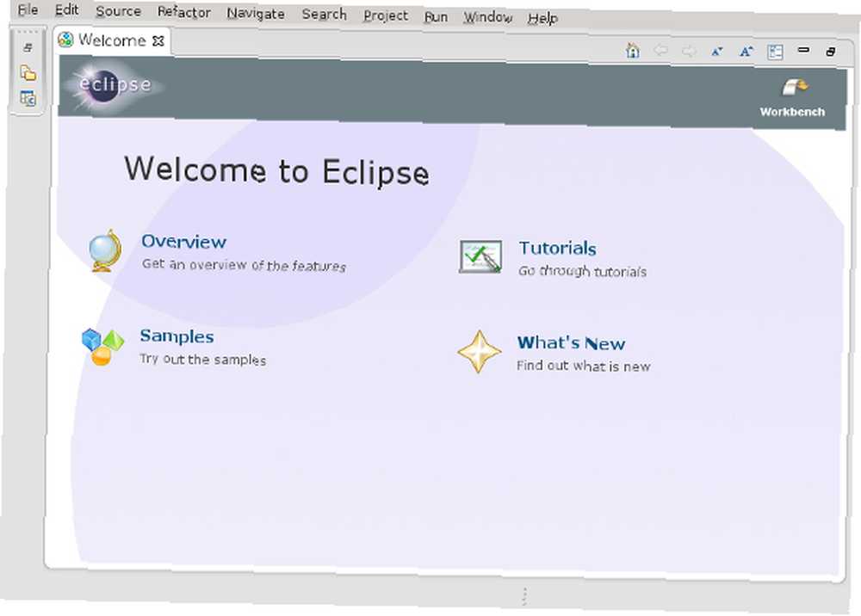Open the What's New link

(571, 342)
